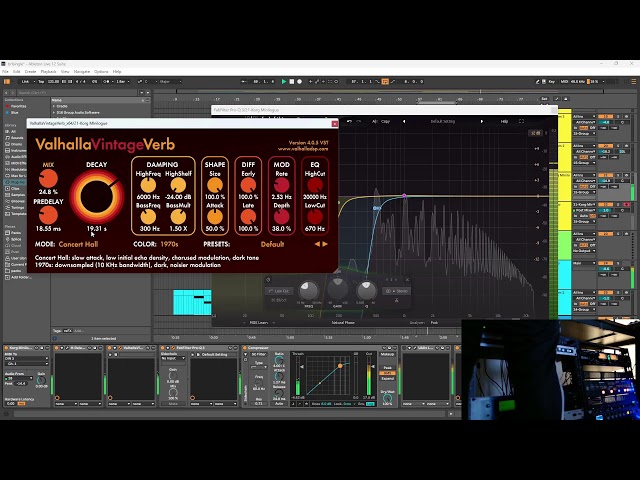Click the FabFilter band Q knob
This screenshot has width=640, height=480.
366,291
